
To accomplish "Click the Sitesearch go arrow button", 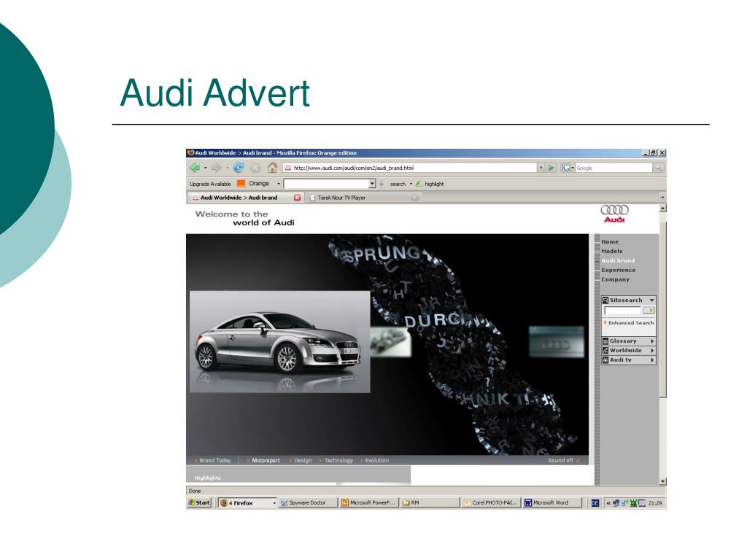I will coord(649,310).
